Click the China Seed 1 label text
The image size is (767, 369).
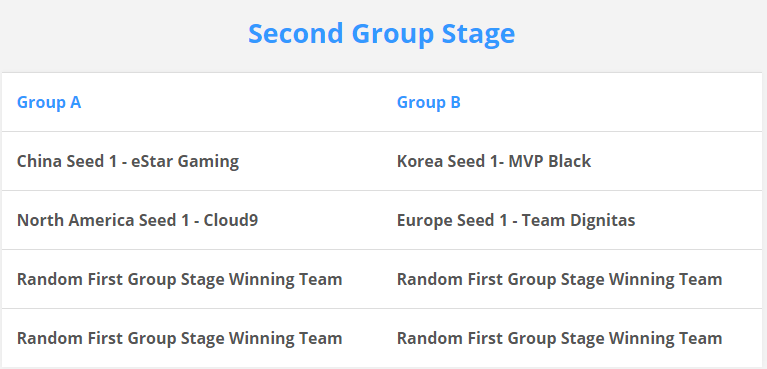(x=67, y=161)
